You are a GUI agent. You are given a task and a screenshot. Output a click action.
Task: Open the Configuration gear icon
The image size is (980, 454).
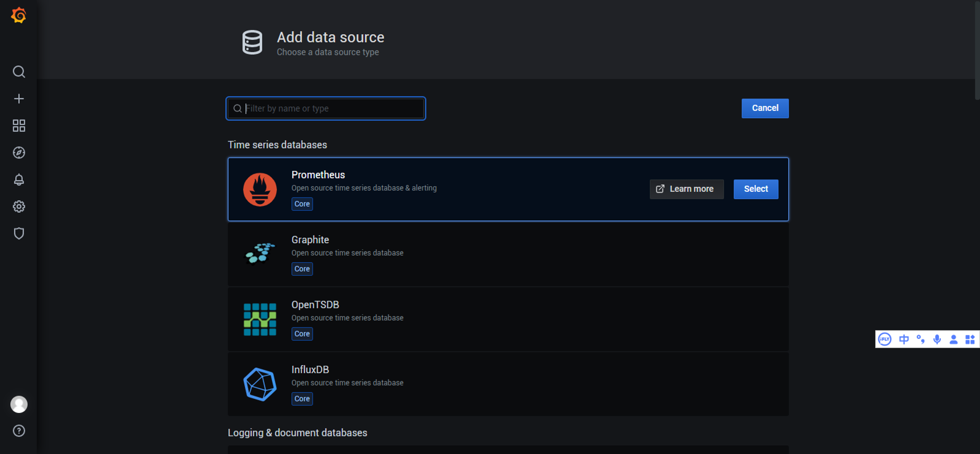(19, 207)
